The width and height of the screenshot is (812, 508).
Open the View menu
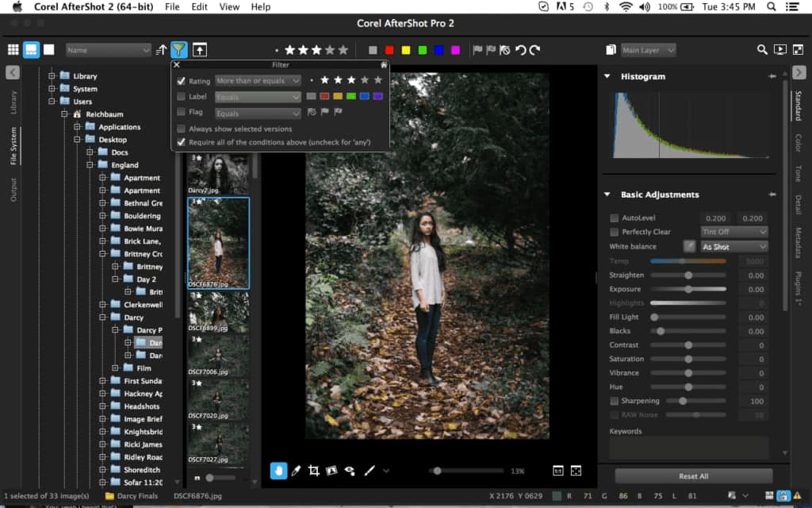229,7
